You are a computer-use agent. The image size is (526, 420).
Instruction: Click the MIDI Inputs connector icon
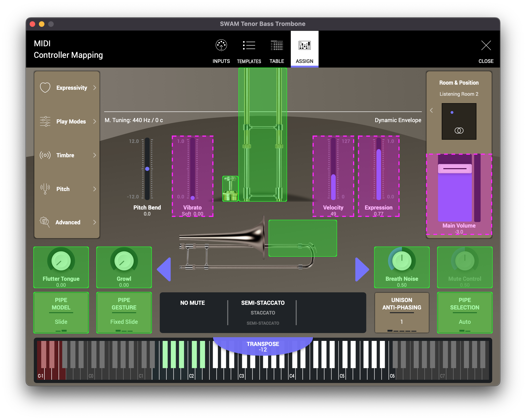(x=221, y=45)
